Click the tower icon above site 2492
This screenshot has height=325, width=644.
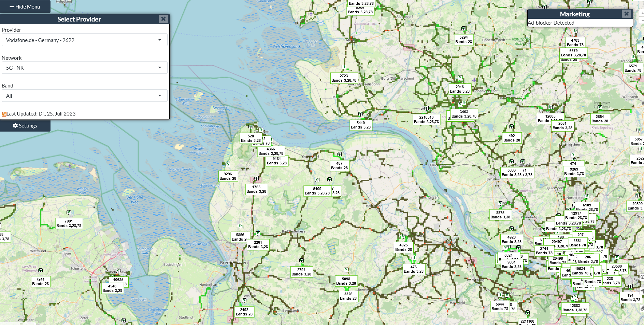tap(244, 301)
